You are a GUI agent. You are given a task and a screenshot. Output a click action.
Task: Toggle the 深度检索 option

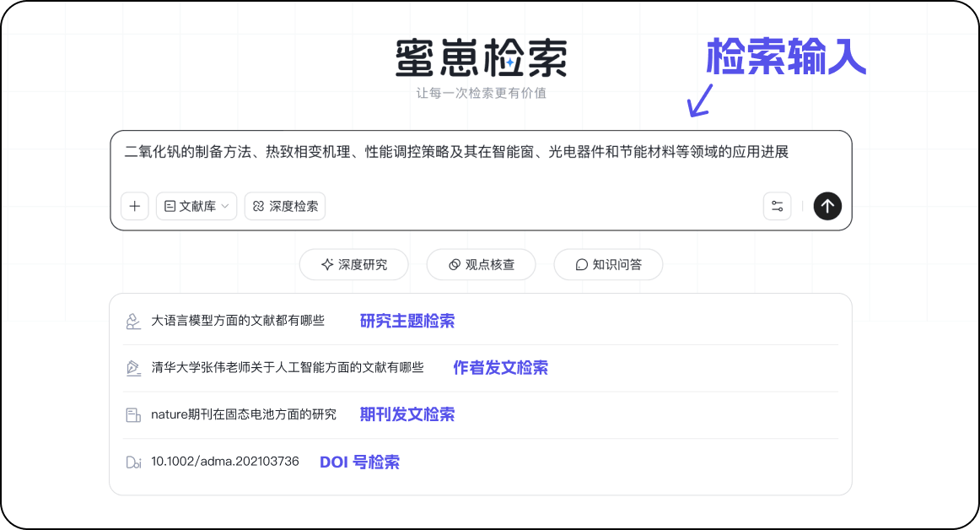[285, 206]
